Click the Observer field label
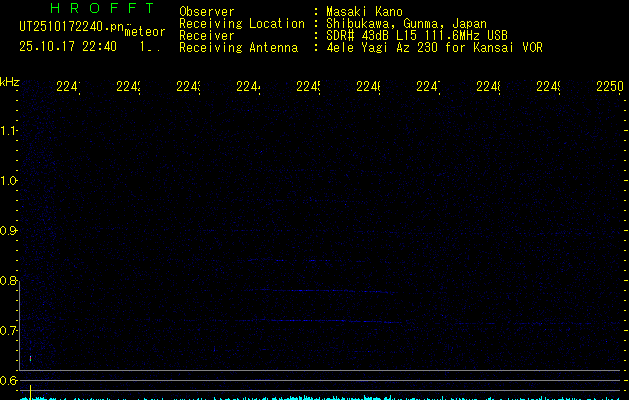The height and width of the screenshot is (400, 629). [x=207, y=11]
